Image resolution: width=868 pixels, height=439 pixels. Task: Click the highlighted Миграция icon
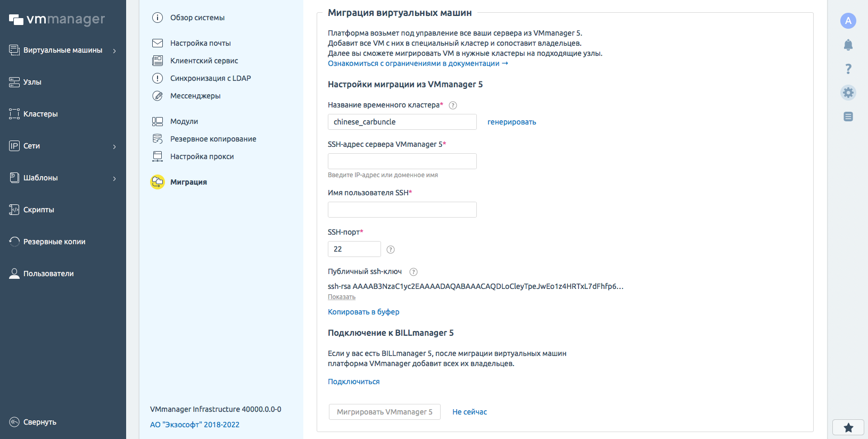(158, 182)
